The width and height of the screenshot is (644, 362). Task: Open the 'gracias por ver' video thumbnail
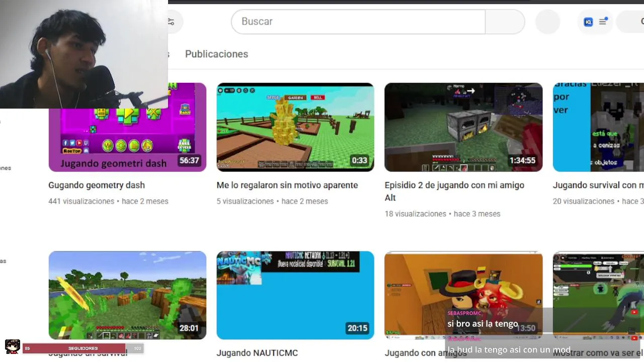pos(598,127)
